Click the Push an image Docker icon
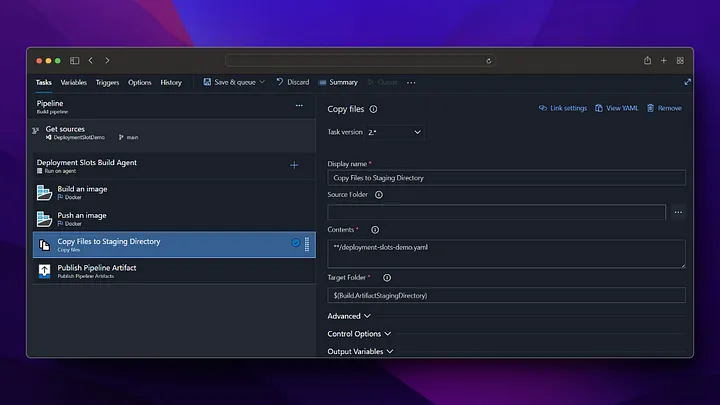The height and width of the screenshot is (405, 720). coord(44,219)
